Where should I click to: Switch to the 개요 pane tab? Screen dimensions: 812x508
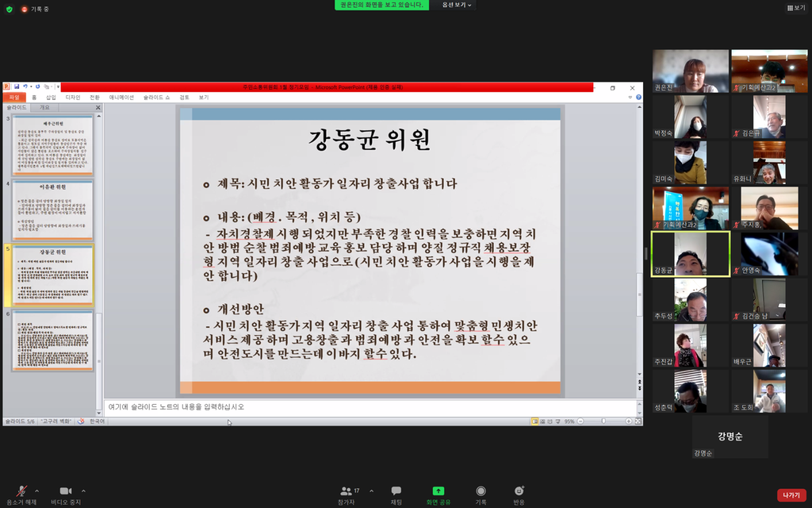click(x=44, y=107)
